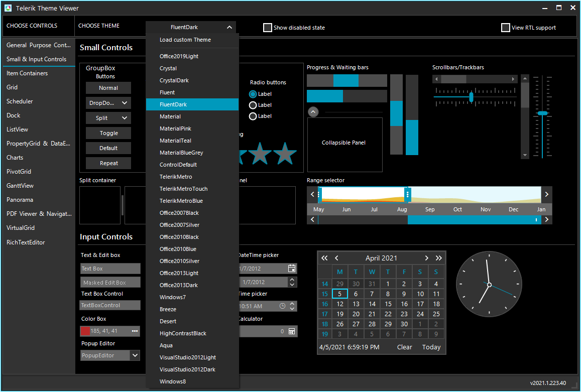The width and height of the screenshot is (581, 392).
Task: Collapse the Collapsible Panel with round chevron
Action: (313, 111)
